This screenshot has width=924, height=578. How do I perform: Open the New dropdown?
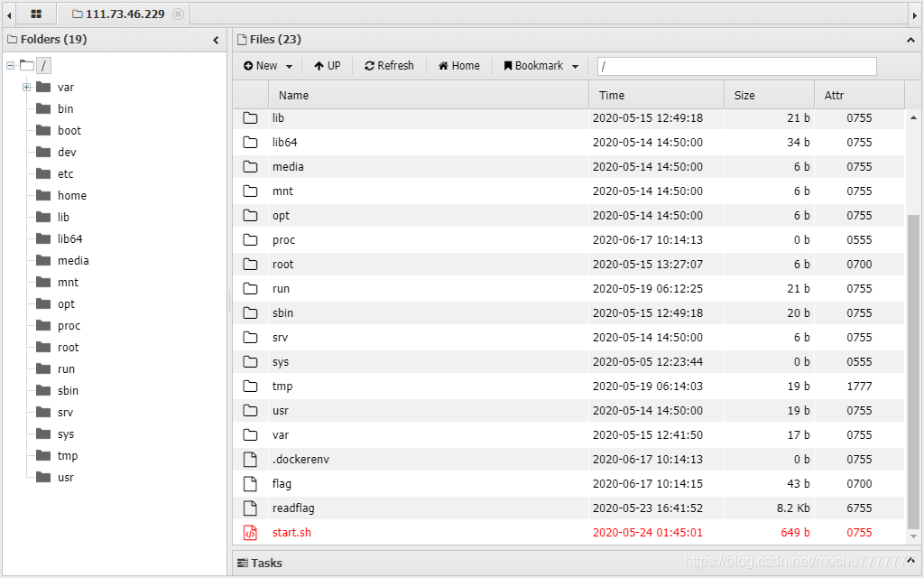pos(266,65)
